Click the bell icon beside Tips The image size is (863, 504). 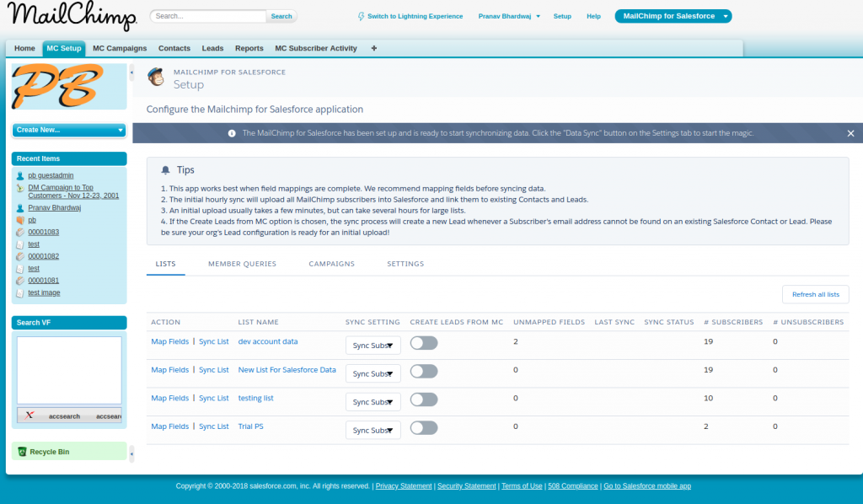coord(165,170)
